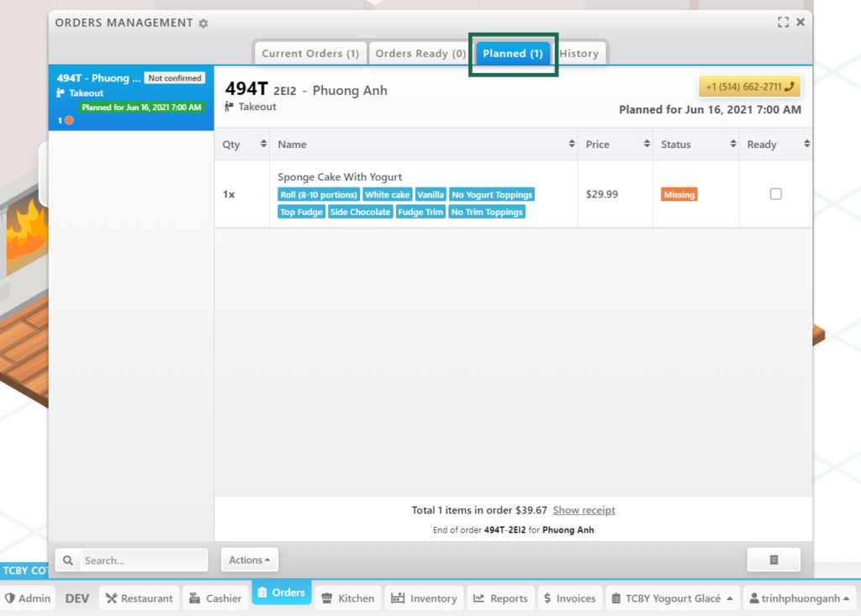
Task: Open Inventory from the bottom bar
Action: pos(425,598)
